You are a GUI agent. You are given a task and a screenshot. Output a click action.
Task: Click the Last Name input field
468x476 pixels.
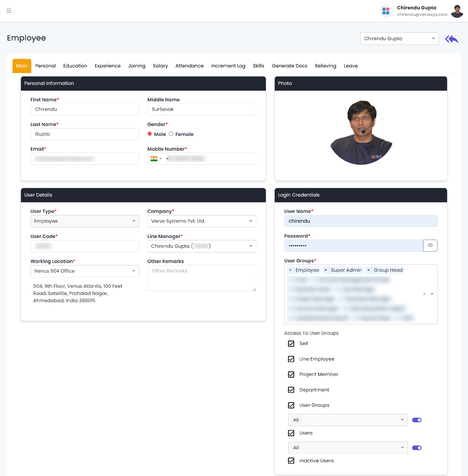click(x=85, y=134)
